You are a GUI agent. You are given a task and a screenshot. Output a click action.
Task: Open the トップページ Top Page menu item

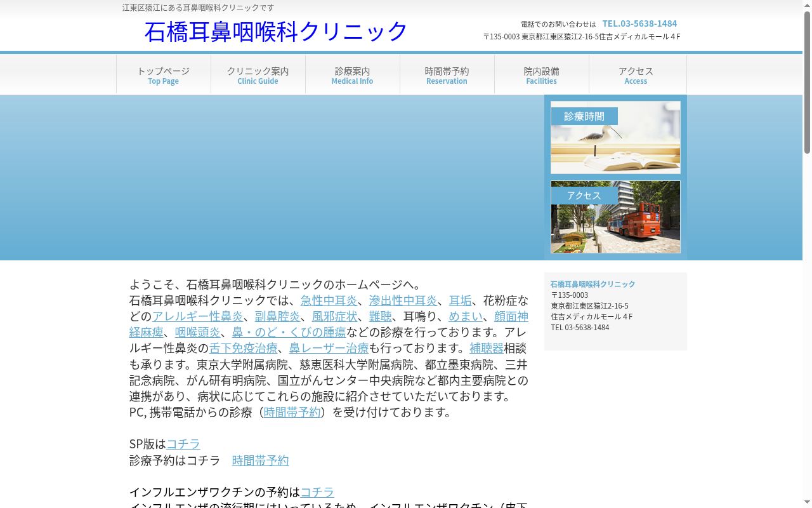(164, 74)
